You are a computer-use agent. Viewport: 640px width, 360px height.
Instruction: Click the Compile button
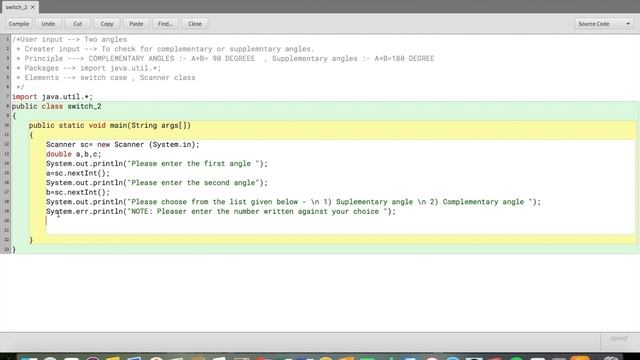[19, 24]
